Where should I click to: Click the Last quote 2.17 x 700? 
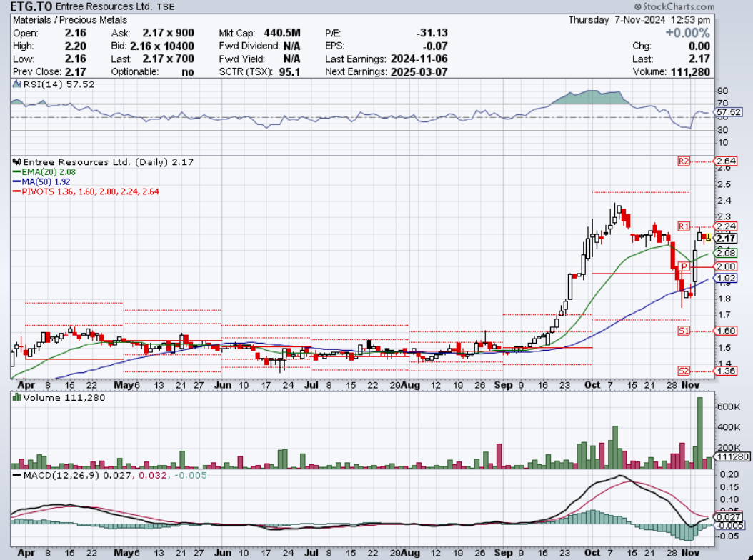point(168,59)
